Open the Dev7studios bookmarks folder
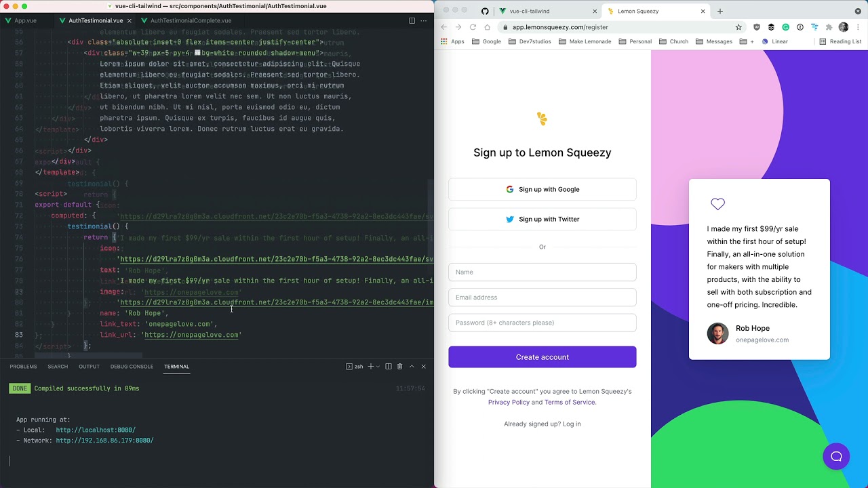868x488 pixels. [530, 41]
